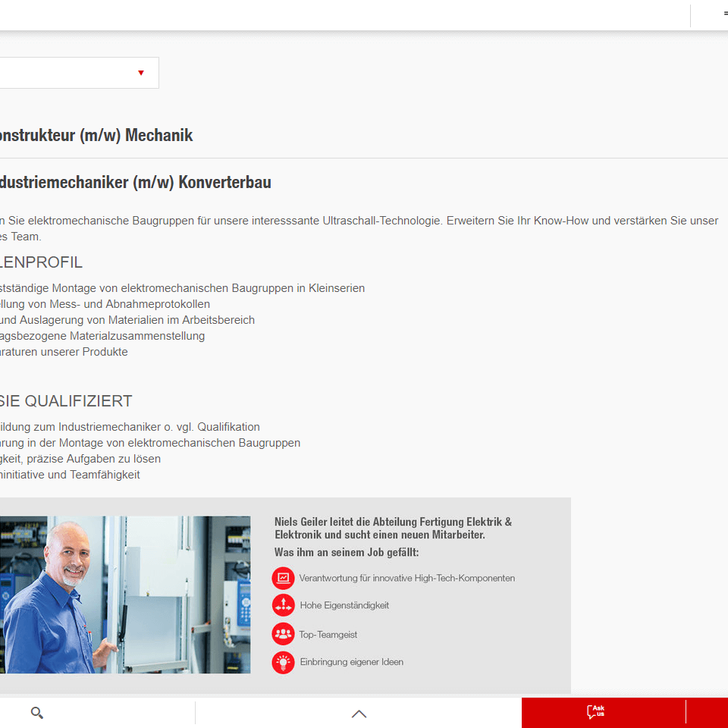Click the line about Ausbildung zum Industriemechaniker

[130, 427]
